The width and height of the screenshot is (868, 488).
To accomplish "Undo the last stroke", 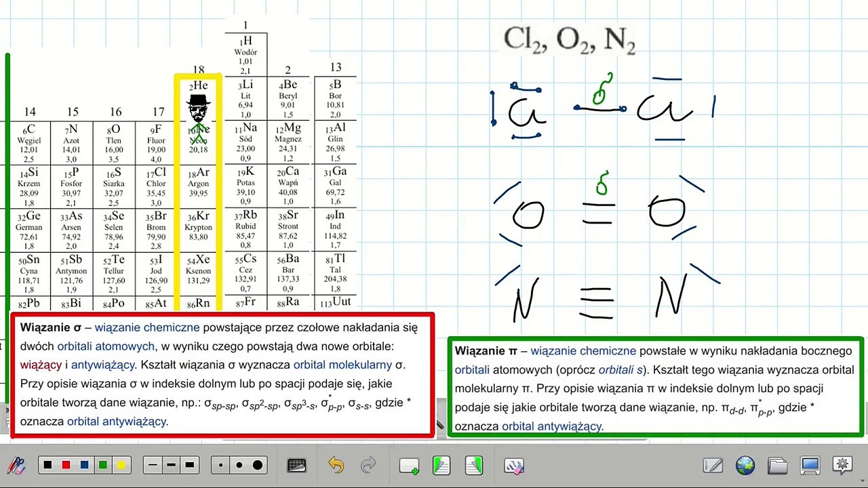I will (x=336, y=465).
